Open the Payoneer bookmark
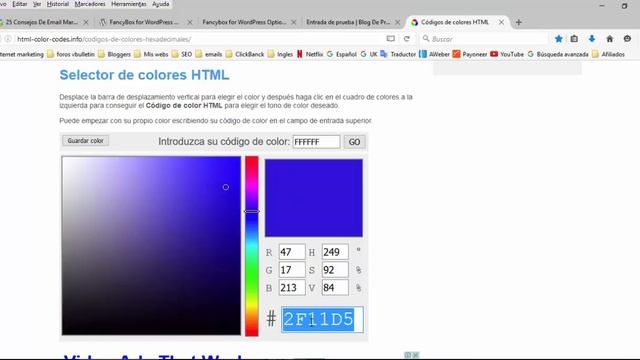640x360 pixels. pyautogui.click(x=470, y=54)
